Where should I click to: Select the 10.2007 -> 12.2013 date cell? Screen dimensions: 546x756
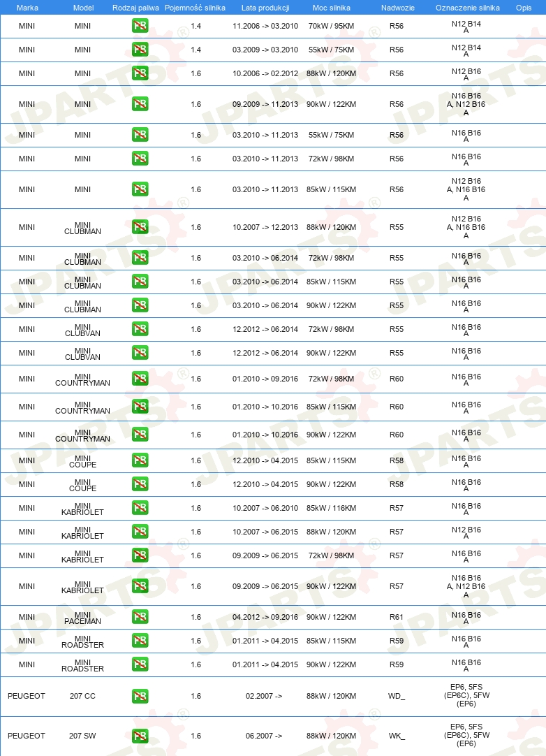(265, 227)
